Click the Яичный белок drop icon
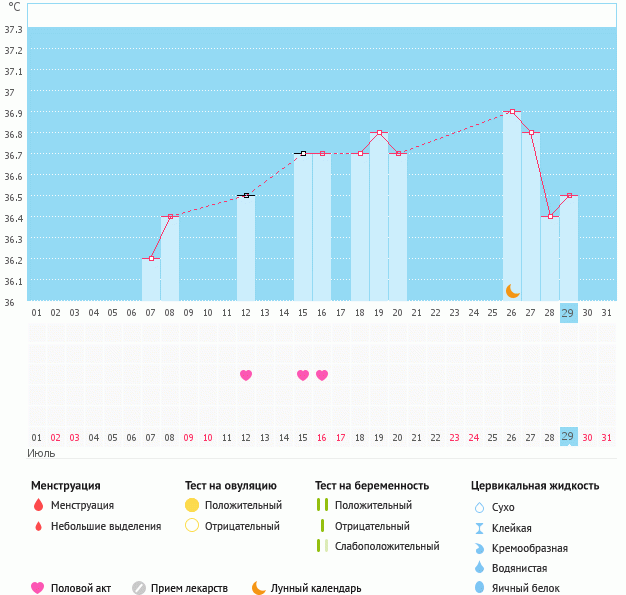 [478, 589]
